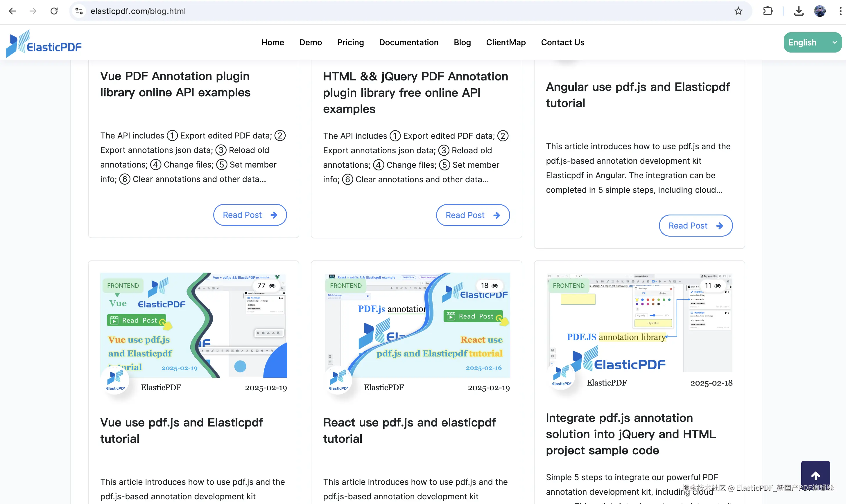
Task: Open the browser profile avatar
Action: pyautogui.click(x=820, y=11)
